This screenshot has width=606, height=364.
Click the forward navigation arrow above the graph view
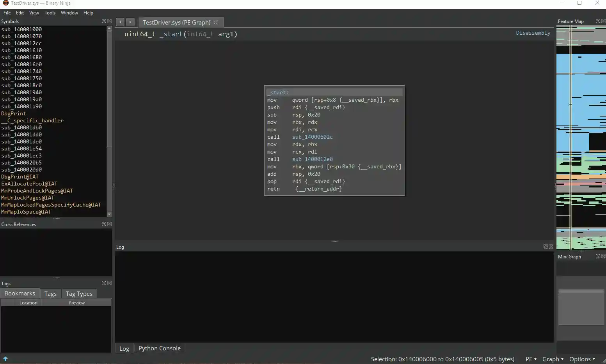click(x=130, y=22)
